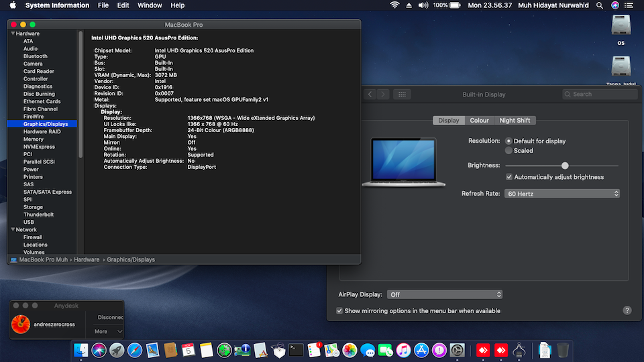The image size is (644, 362).
Task: Open the Window menu in menu bar
Action: tap(150, 5)
